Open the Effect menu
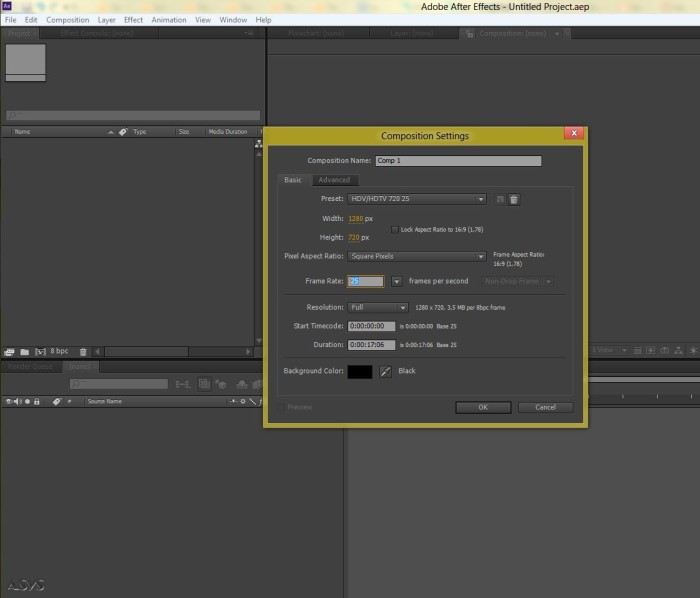700x598 pixels. (133, 20)
